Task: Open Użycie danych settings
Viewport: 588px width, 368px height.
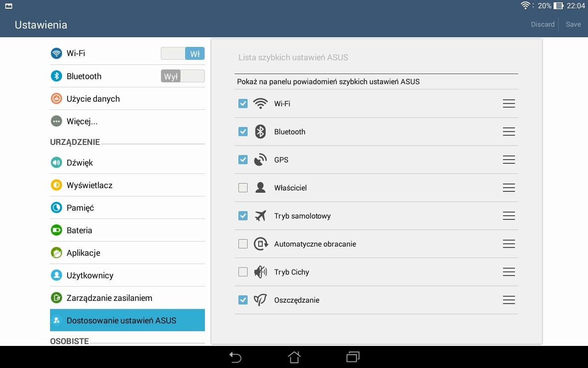Action: (127, 98)
